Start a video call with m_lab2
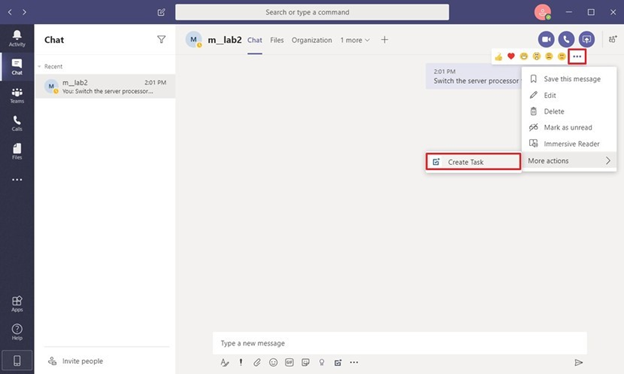Screen dimensions: 624x374 point(546,39)
